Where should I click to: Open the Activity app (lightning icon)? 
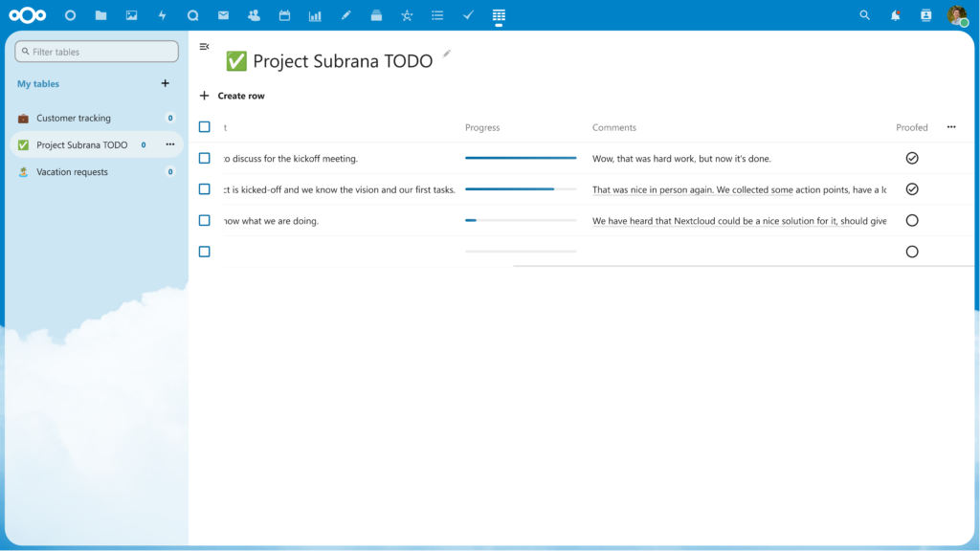click(x=161, y=15)
